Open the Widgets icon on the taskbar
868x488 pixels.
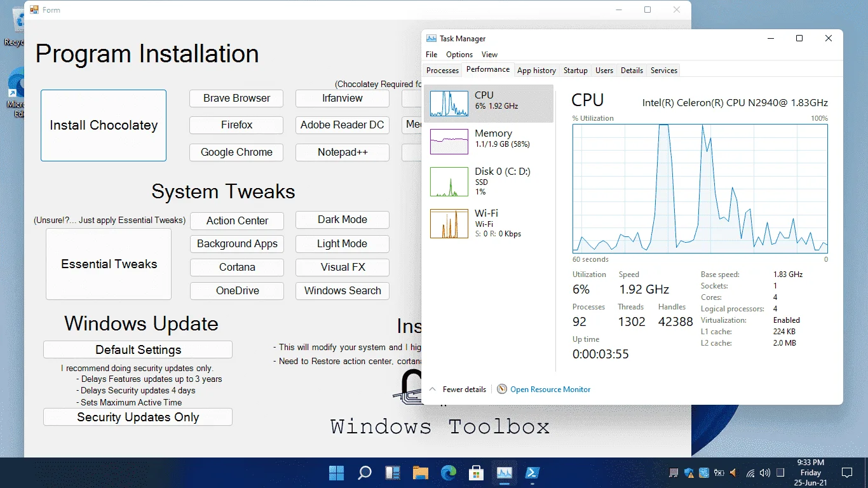click(x=393, y=473)
